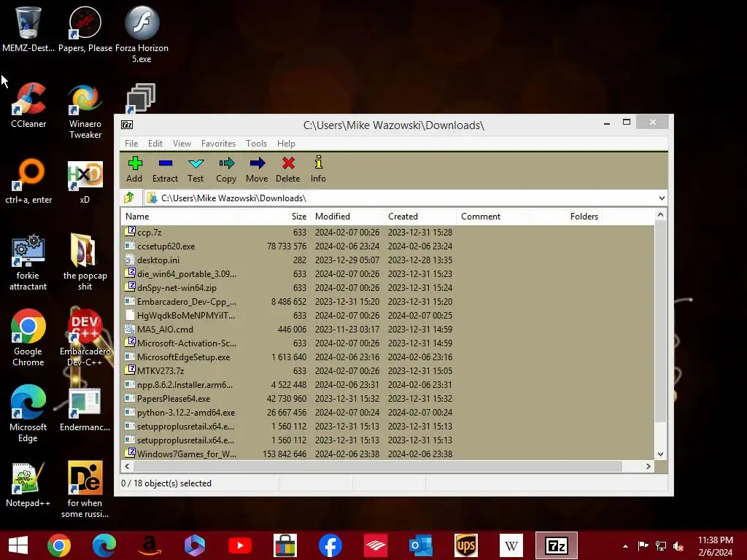This screenshot has height=560, width=747.
Task: Select the ctrl+a, enter desktop shortcut
Action: 28,182
